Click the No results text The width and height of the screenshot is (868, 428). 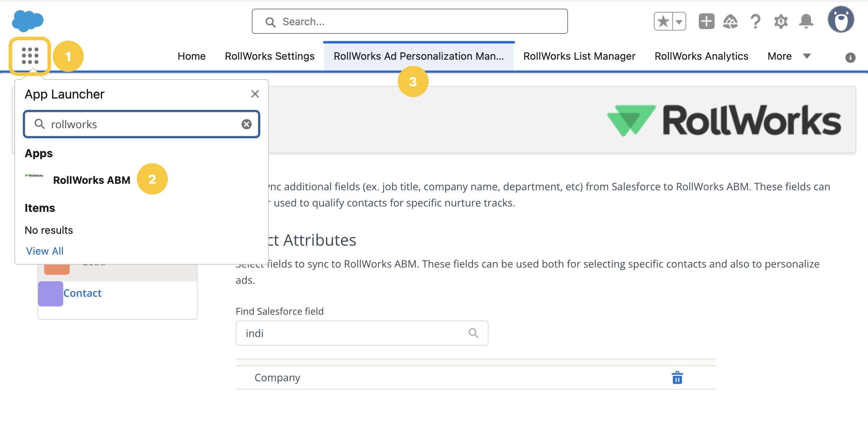49,230
